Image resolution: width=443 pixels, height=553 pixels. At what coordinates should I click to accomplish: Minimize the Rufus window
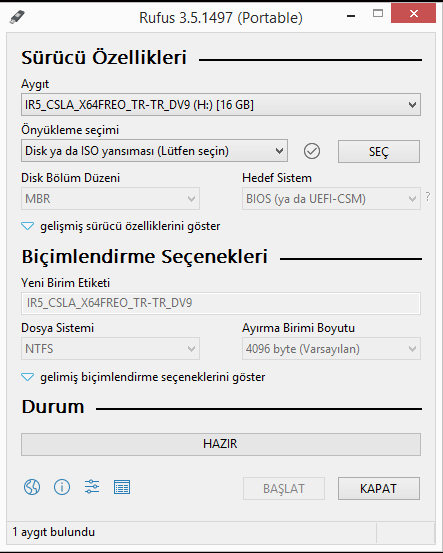(x=351, y=16)
